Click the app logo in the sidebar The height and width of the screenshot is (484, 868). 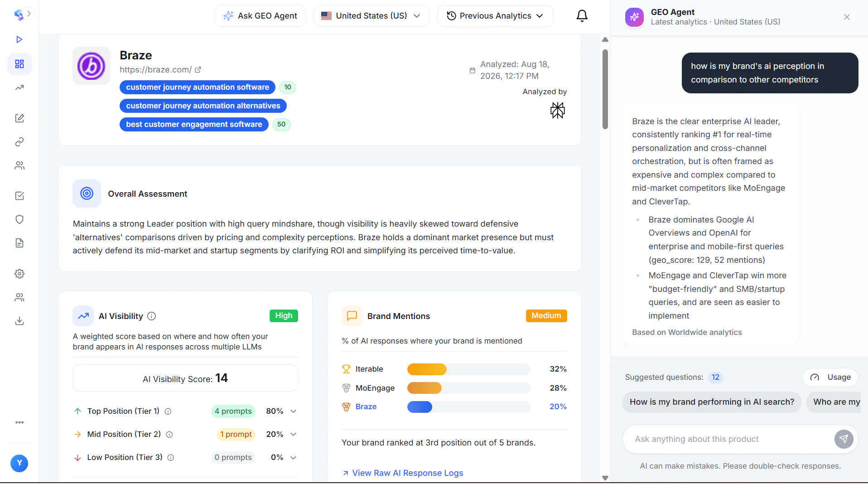(19, 15)
